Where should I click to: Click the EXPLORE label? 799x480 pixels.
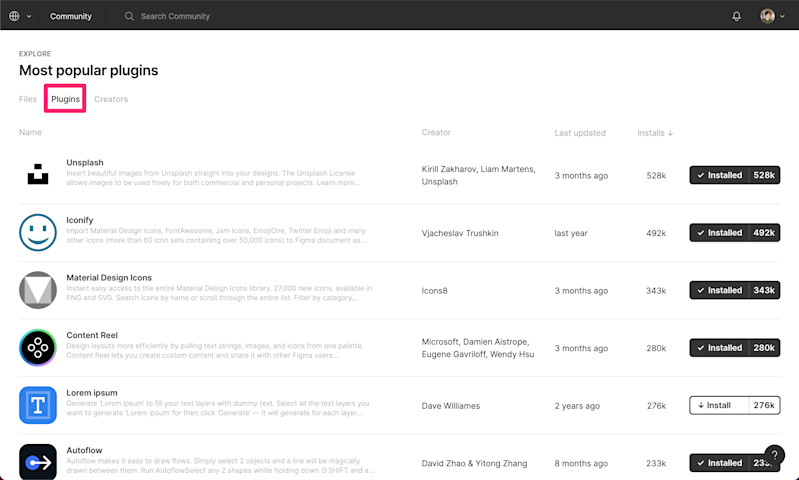[x=35, y=54]
